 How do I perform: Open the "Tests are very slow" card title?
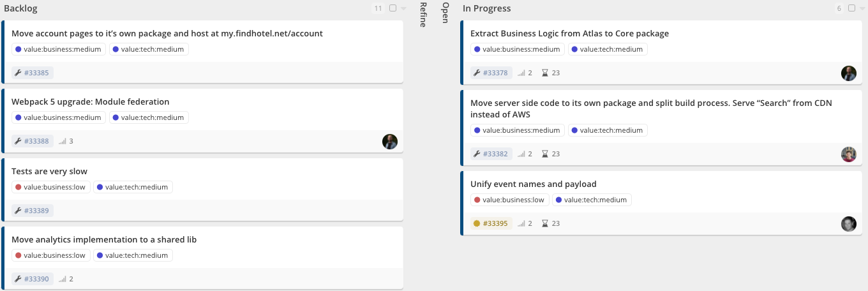point(49,171)
